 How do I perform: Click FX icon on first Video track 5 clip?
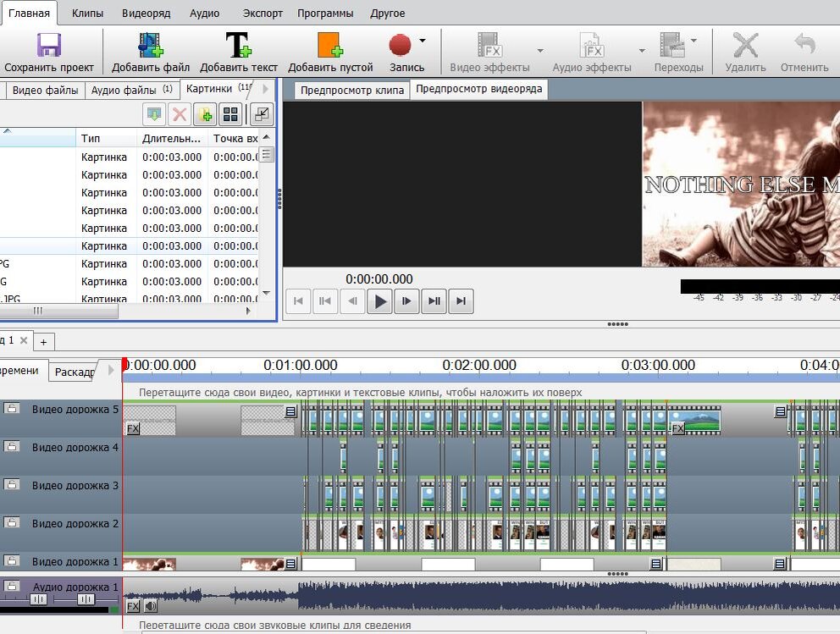point(133,428)
